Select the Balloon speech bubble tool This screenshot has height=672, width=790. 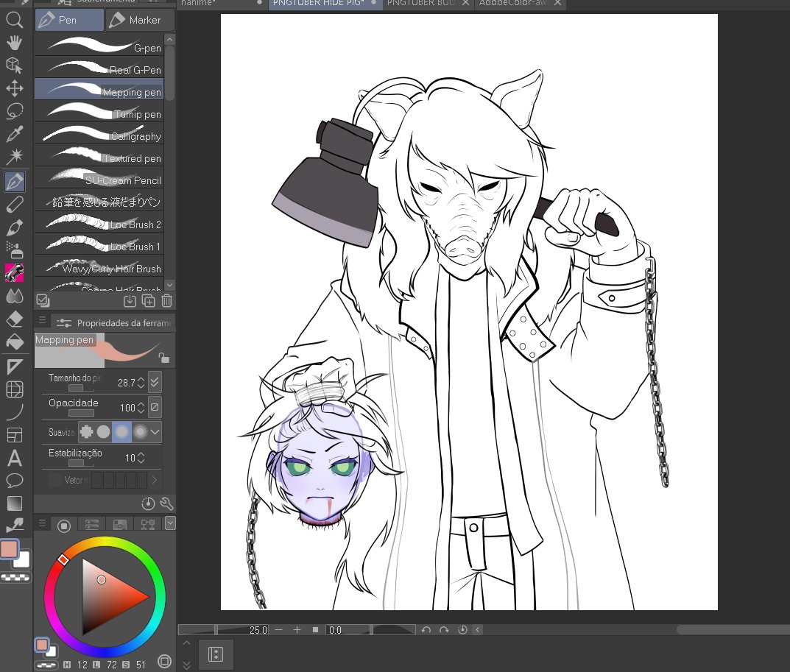tap(14, 481)
